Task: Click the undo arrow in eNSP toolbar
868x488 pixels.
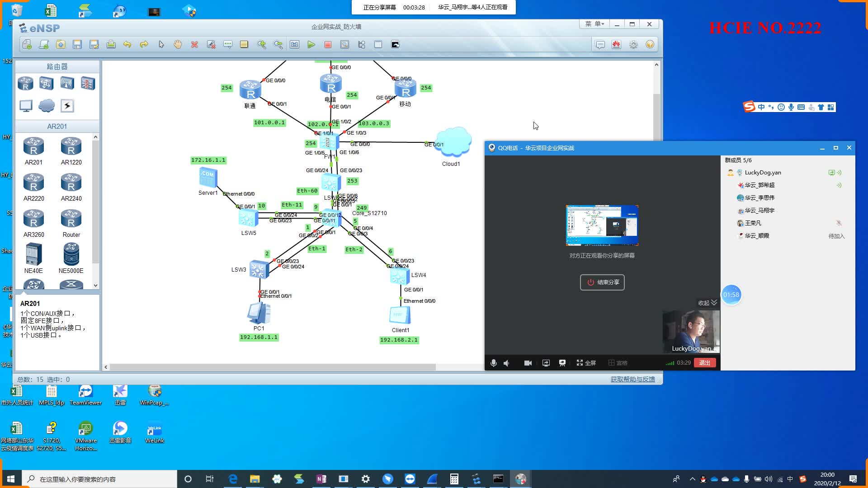Action: pyautogui.click(x=127, y=44)
